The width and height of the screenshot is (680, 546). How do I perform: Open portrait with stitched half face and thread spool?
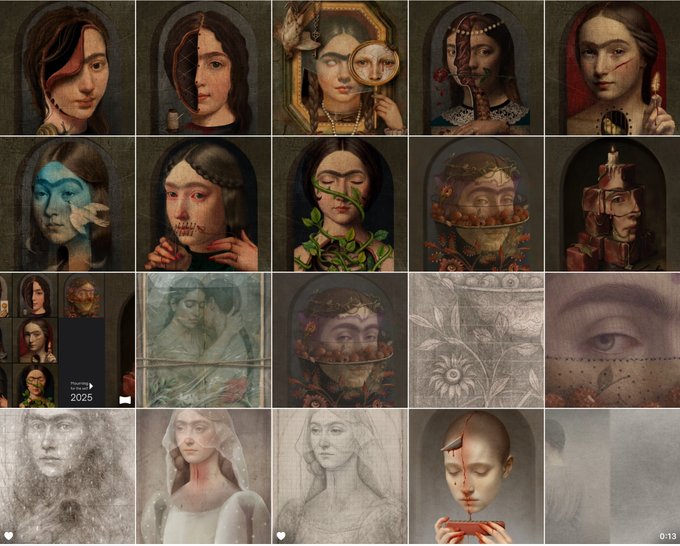tap(203, 67)
